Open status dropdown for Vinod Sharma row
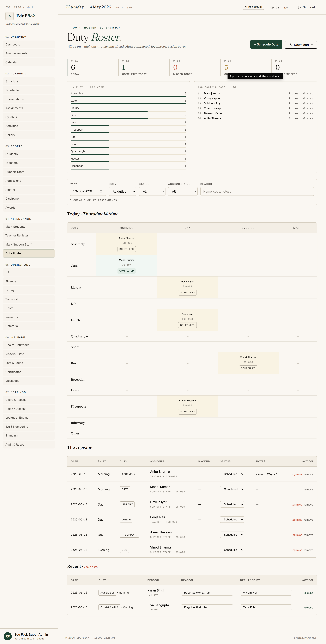The width and height of the screenshot is (326, 644). click(x=232, y=550)
